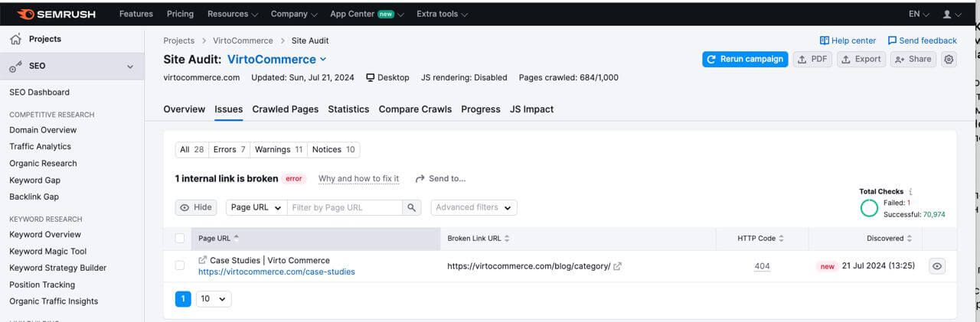
Task: Open the rows-per-page 10 dropdown
Action: pyautogui.click(x=214, y=299)
